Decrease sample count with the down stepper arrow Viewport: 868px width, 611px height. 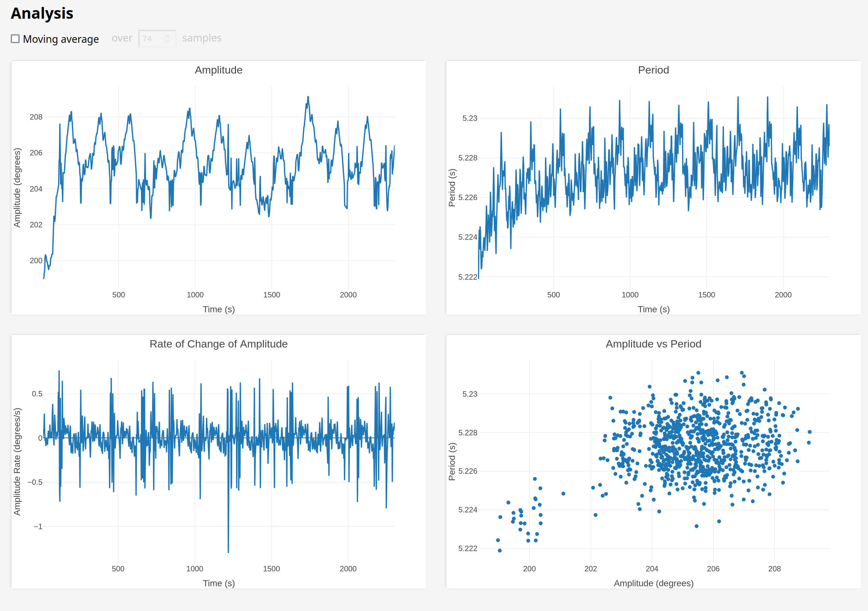tap(167, 41)
